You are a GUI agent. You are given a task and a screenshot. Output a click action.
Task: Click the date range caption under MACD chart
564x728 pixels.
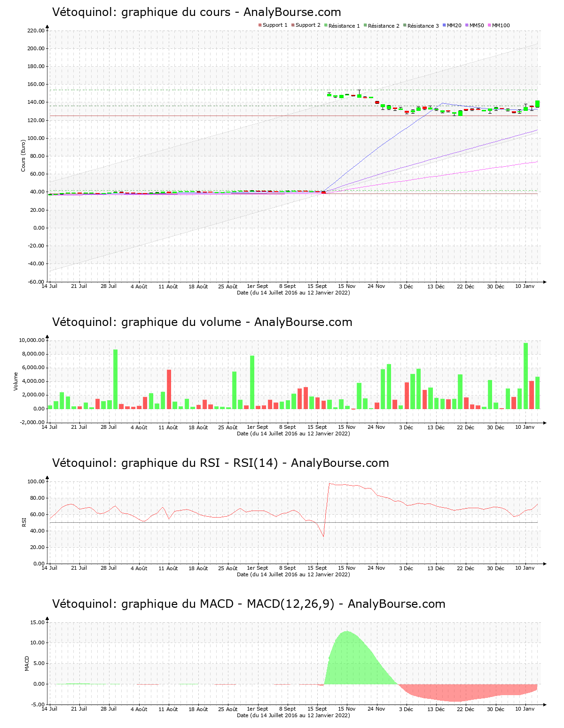(293, 715)
